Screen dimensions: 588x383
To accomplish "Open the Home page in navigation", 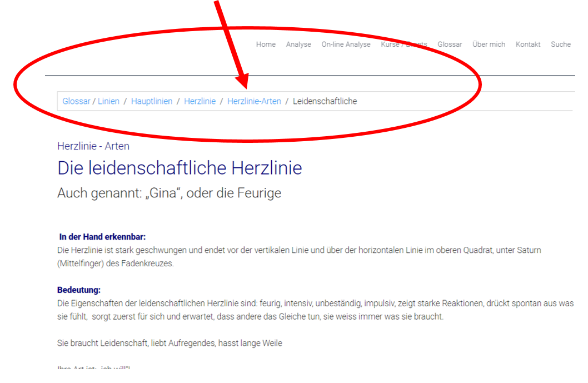I will (266, 44).
